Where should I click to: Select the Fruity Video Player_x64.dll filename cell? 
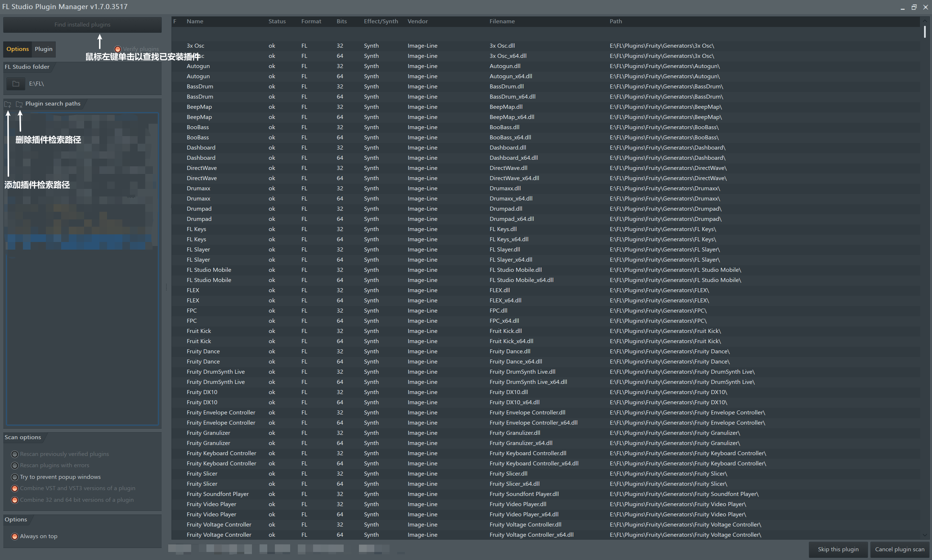pyautogui.click(x=524, y=515)
